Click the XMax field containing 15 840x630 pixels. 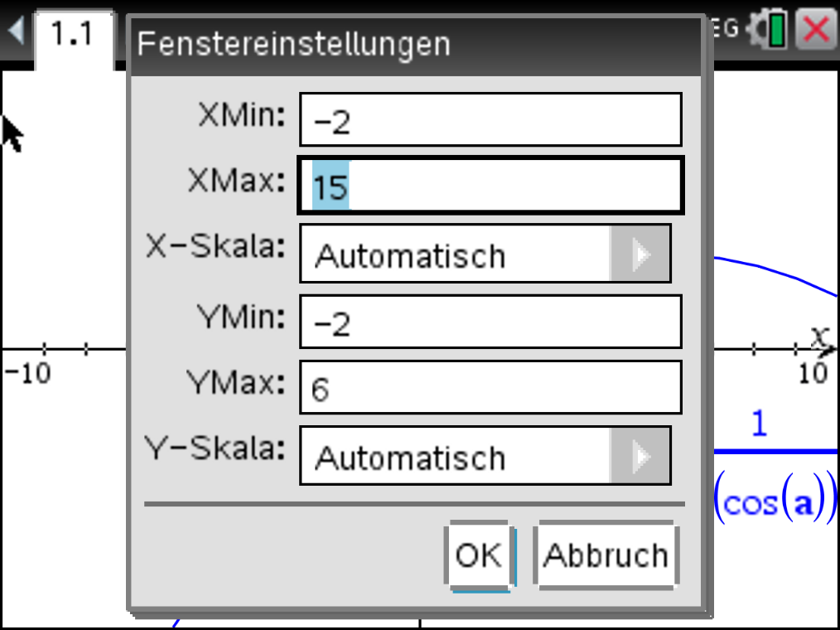(490, 186)
